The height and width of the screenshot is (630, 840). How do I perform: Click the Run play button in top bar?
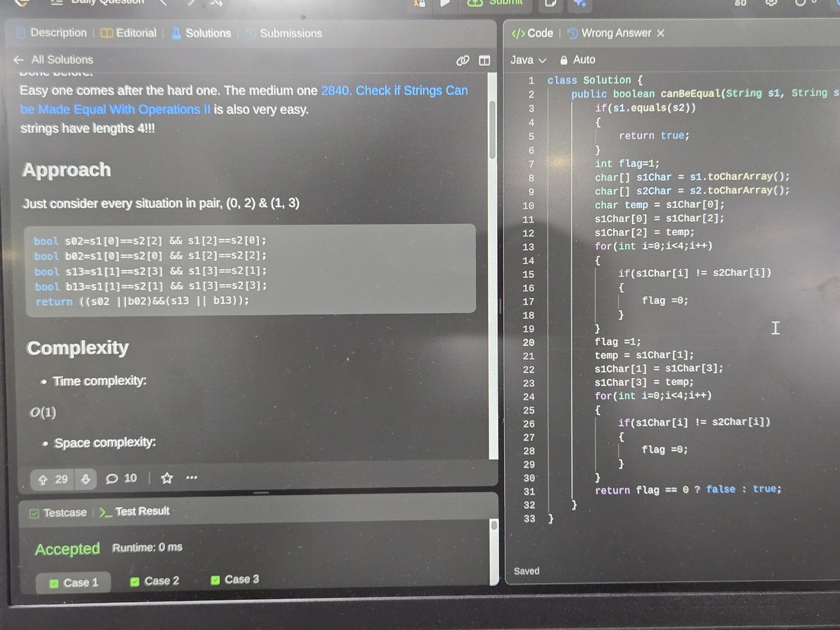(x=444, y=3)
